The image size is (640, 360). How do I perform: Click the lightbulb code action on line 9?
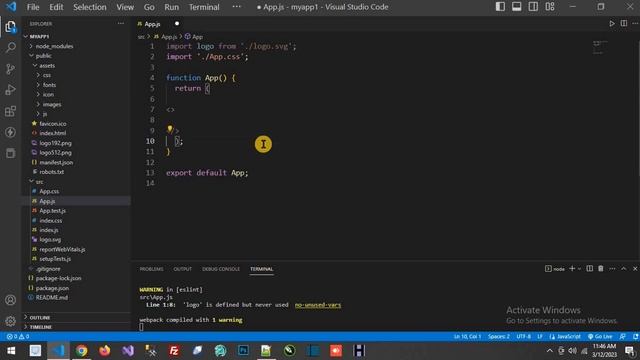pyautogui.click(x=170, y=129)
